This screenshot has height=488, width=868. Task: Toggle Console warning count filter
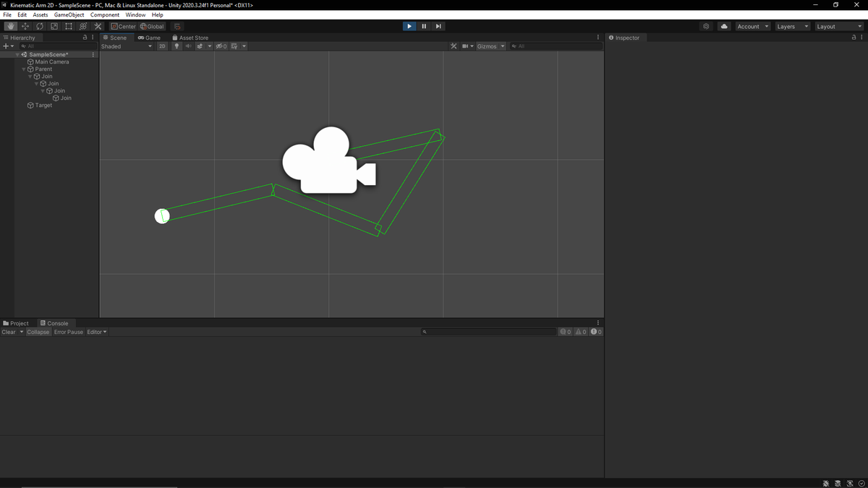tap(581, 332)
